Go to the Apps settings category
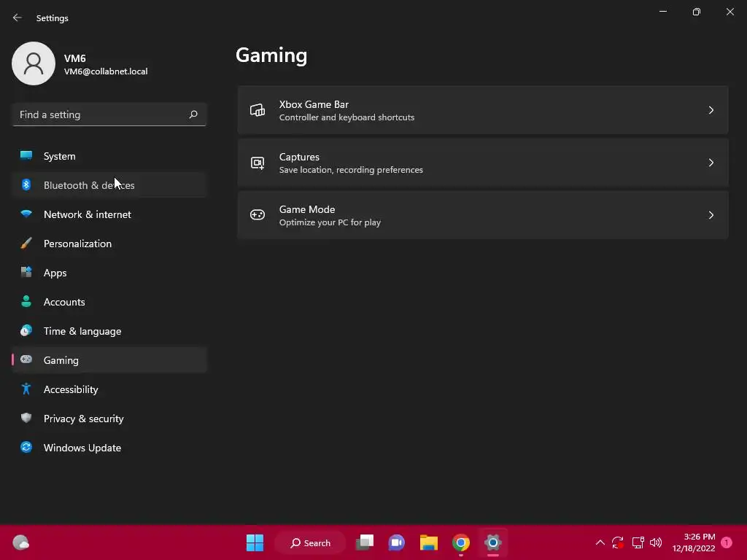This screenshot has width=747, height=560. tap(109, 273)
